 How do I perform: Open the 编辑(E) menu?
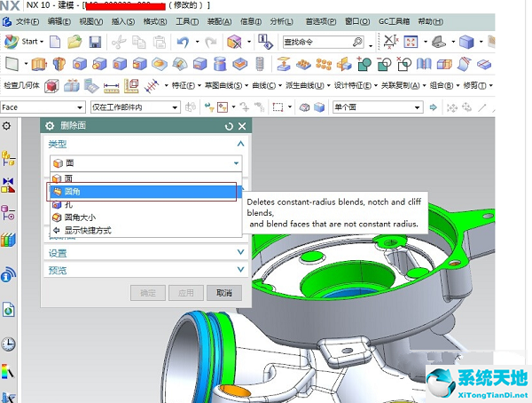click(x=59, y=21)
